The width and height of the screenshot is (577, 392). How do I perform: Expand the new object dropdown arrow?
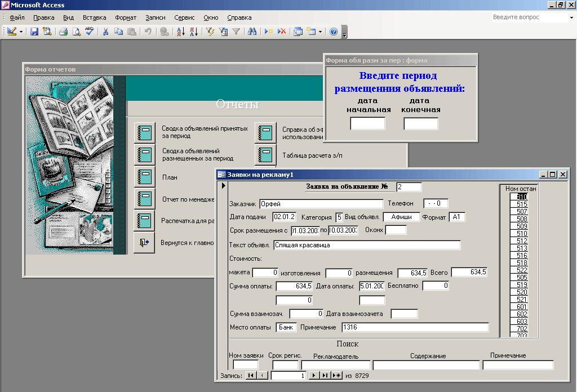(x=320, y=32)
